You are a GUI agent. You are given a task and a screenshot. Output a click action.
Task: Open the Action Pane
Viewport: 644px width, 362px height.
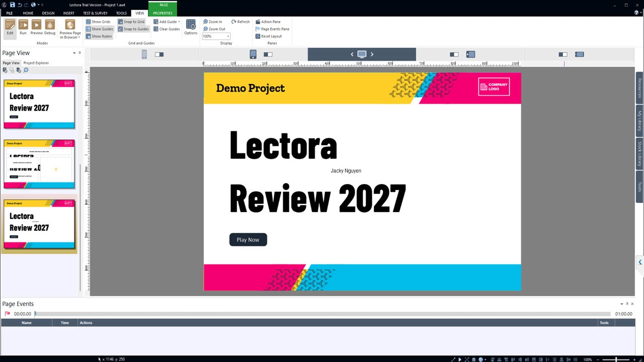point(268,22)
